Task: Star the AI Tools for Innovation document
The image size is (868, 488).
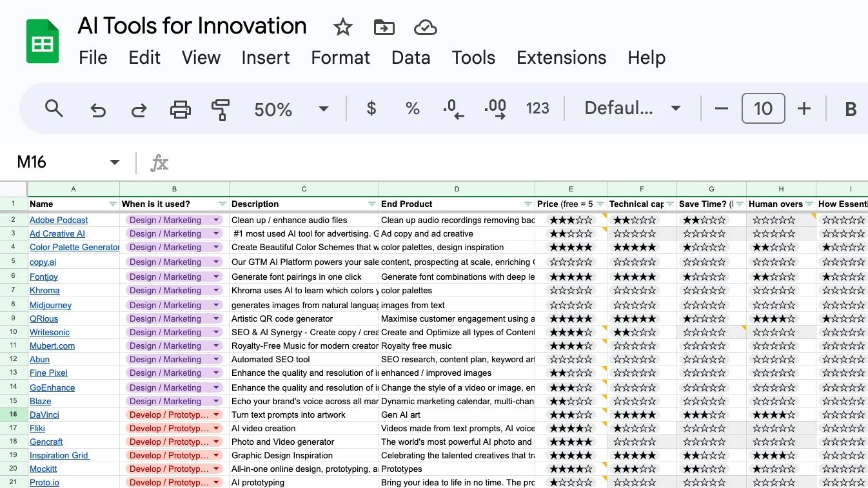Action: pyautogui.click(x=343, y=27)
